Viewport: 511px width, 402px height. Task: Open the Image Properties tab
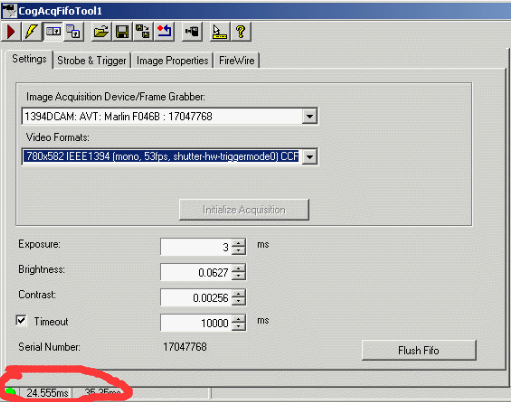[x=172, y=61]
